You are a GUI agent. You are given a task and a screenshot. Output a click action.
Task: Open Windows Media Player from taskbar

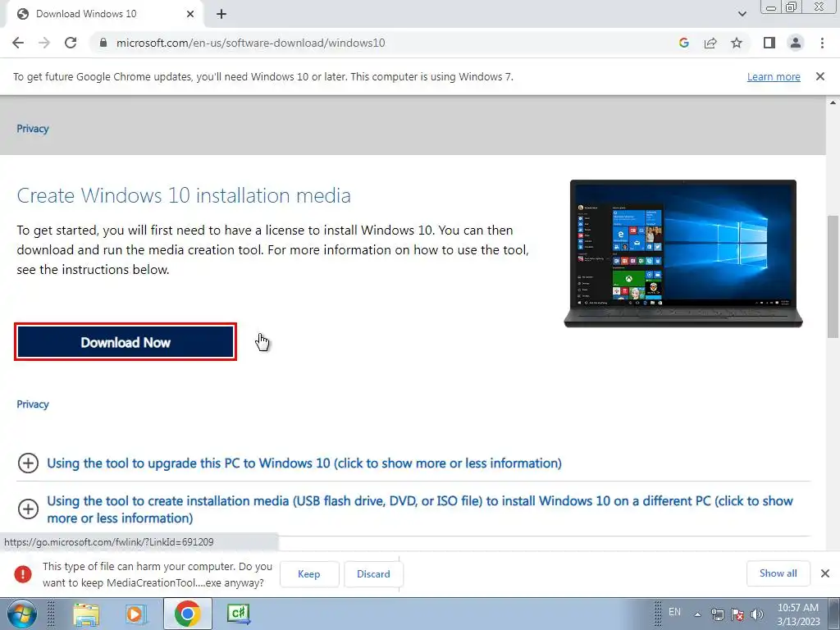tap(135, 614)
